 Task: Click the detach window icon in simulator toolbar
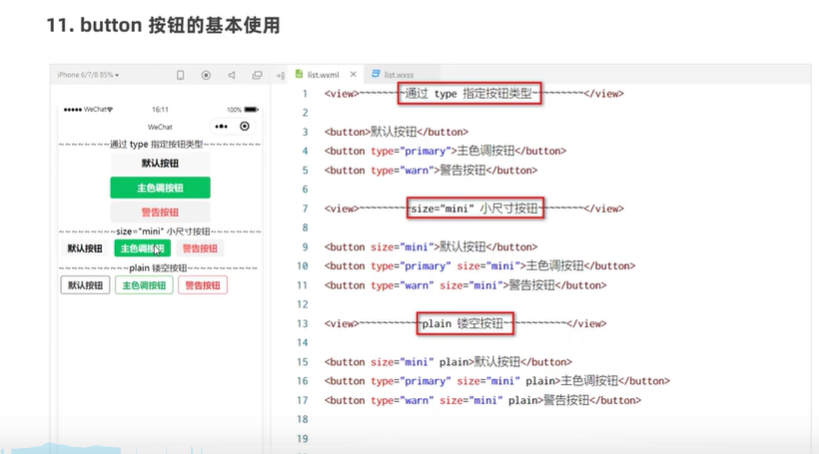pos(257,75)
